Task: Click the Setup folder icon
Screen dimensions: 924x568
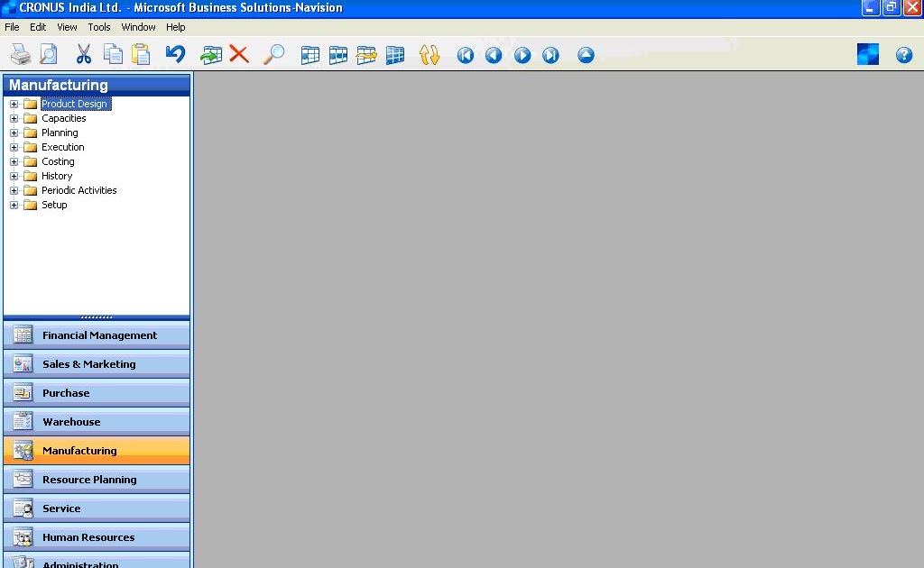Action: click(30, 205)
